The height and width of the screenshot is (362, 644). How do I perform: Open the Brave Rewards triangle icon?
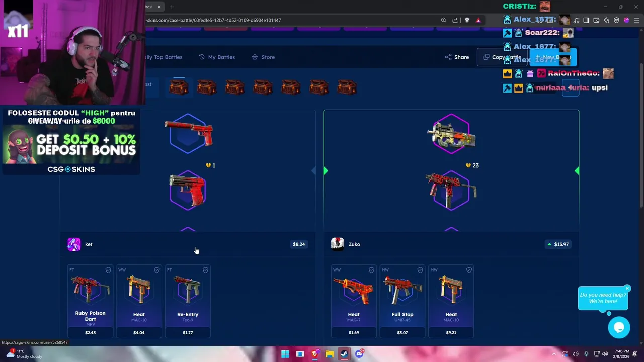pyautogui.click(x=478, y=20)
